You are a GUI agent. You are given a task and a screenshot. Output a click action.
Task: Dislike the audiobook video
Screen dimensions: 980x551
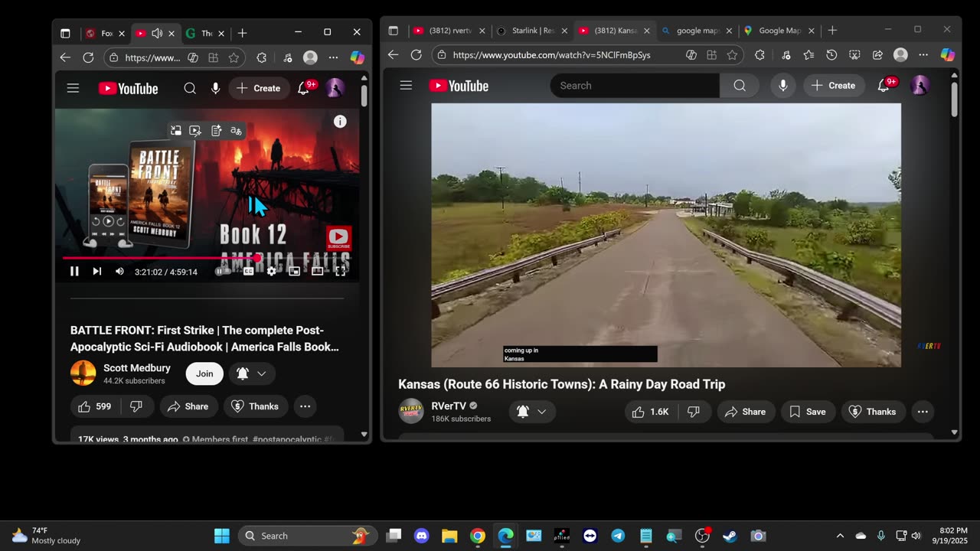point(136,406)
